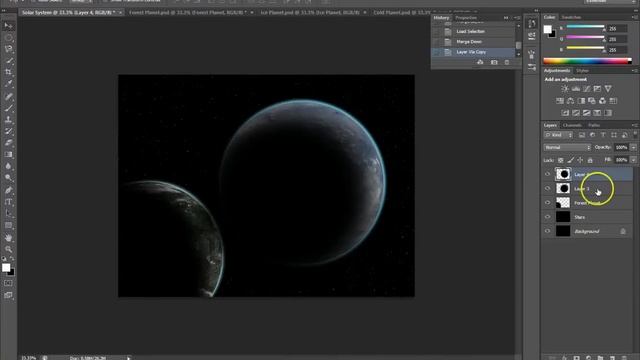This screenshot has height=360, width=640.
Task: Hide the Layer 3 layer
Action: (548, 189)
